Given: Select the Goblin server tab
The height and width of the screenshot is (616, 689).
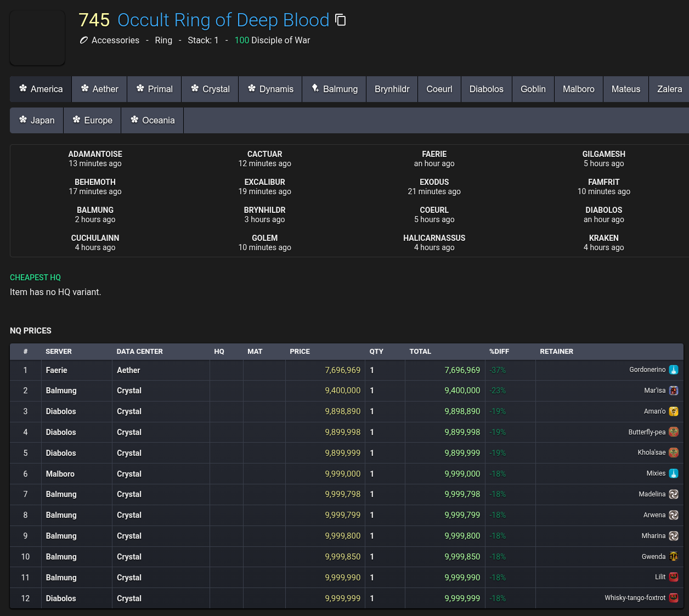Looking at the screenshot, I should (x=533, y=89).
